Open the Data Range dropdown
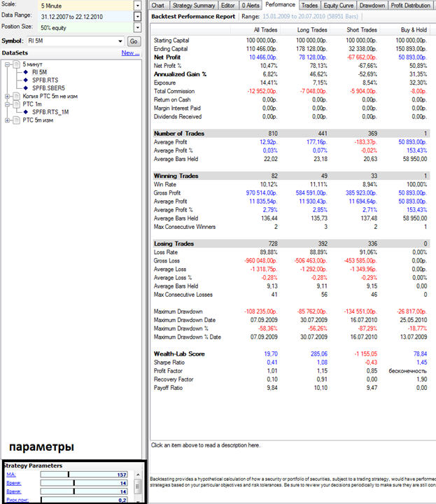 pyautogui.click(x=139, y=15)
